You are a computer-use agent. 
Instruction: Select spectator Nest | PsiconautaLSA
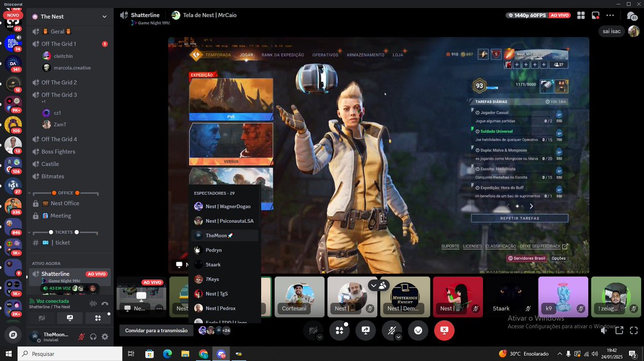coord(225,221)
